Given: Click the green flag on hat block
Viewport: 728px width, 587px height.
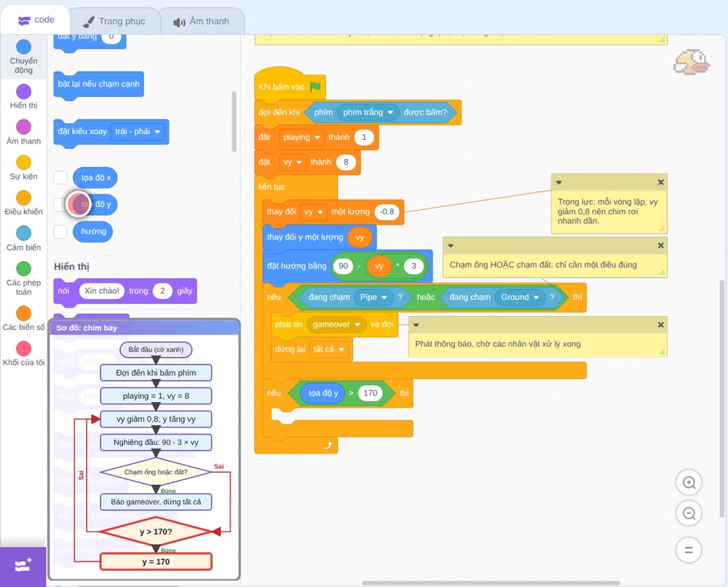Looking at the screenshot, I should coord(315,87).
